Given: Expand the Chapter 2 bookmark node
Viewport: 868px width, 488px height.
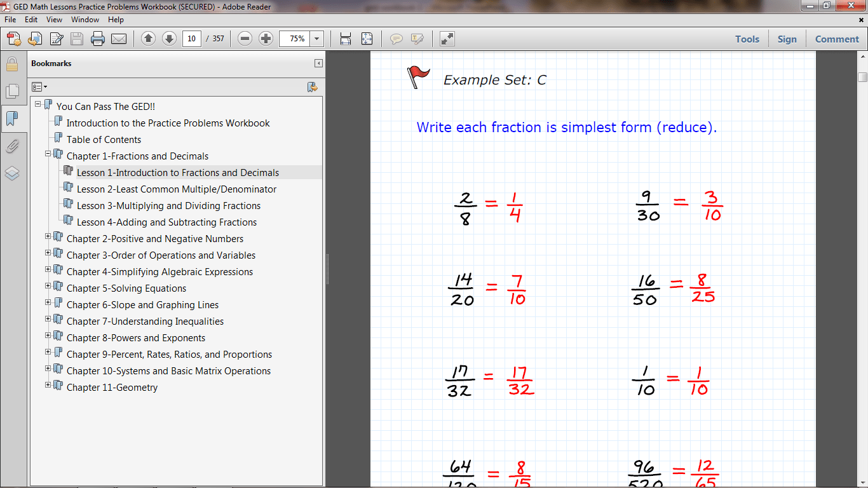Looking at the screenshot, I should 48,236.
